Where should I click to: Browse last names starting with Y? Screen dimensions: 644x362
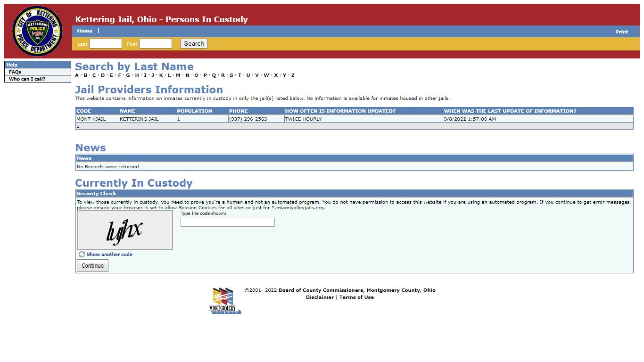(x=284, y=75)
